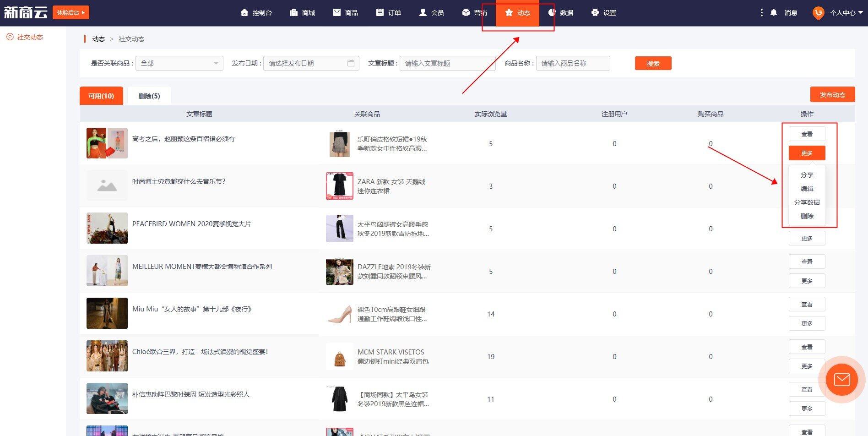The width and height of the screenshot is (868, 436).
Task: Click the orange 更多 button
Action: pyautogui.click(x=807, y=153)
